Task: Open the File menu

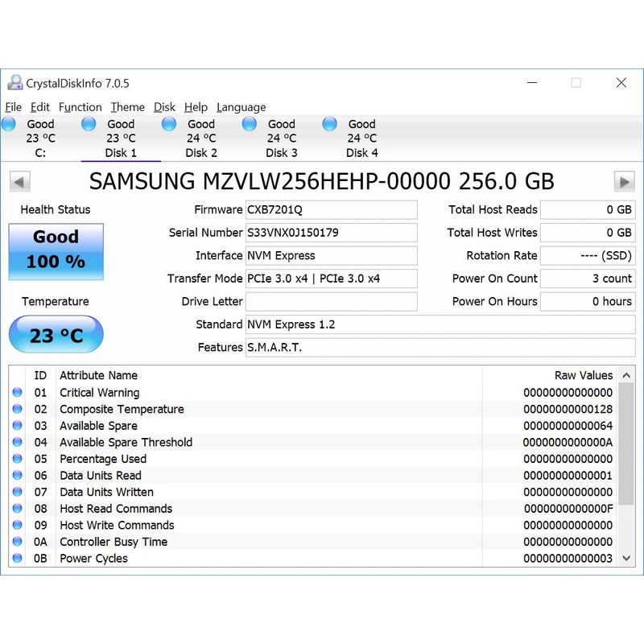Action: coord(13,107)
